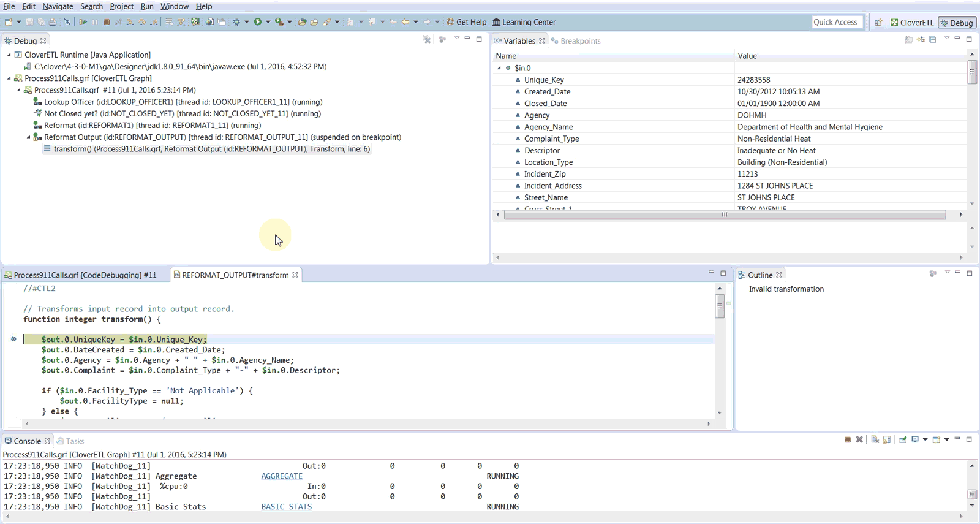Collapse the CloverETL Runtime tree node
This screenshot has height=524, width=980.
click(x=9, y=55)
